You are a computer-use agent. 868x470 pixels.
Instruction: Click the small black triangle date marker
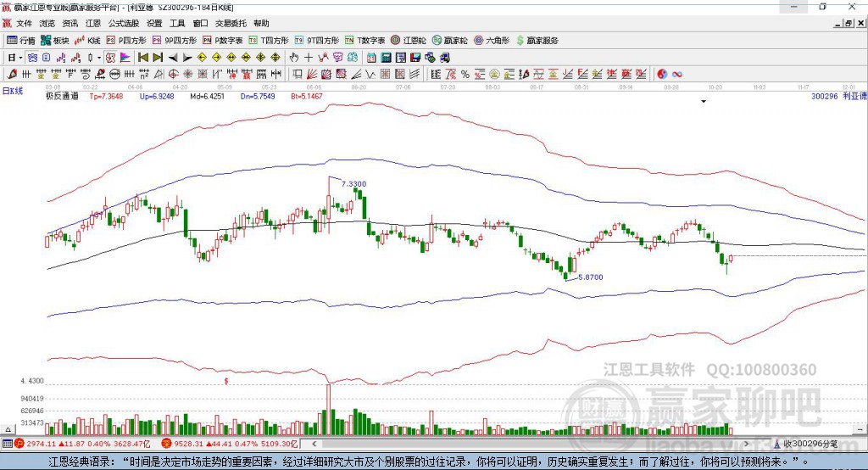tap(704, 102)
